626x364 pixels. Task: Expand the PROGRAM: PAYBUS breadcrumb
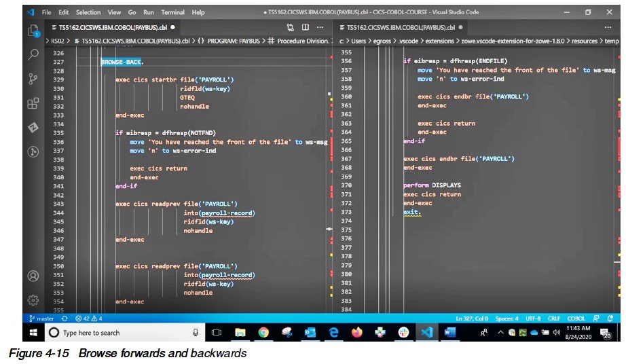[228, 41]
